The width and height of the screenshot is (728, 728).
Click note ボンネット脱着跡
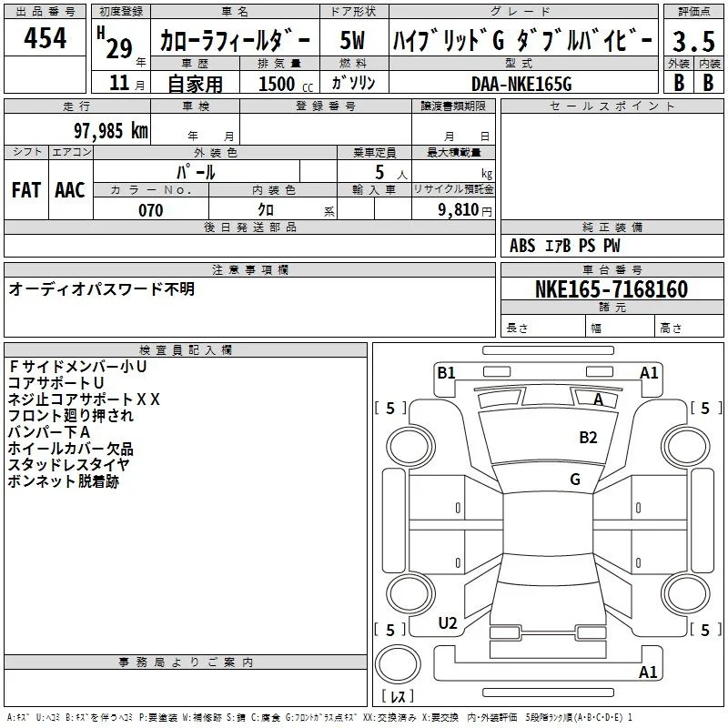tap(64, 481)
